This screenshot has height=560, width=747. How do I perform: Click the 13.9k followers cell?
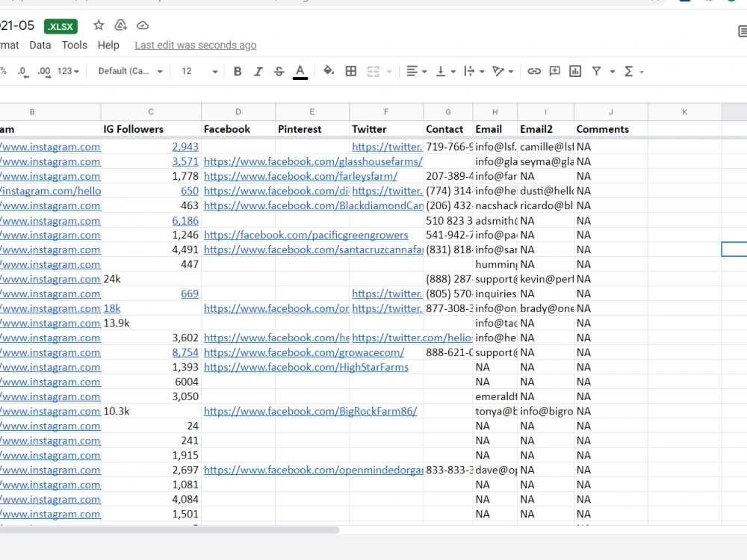[151, 323]
